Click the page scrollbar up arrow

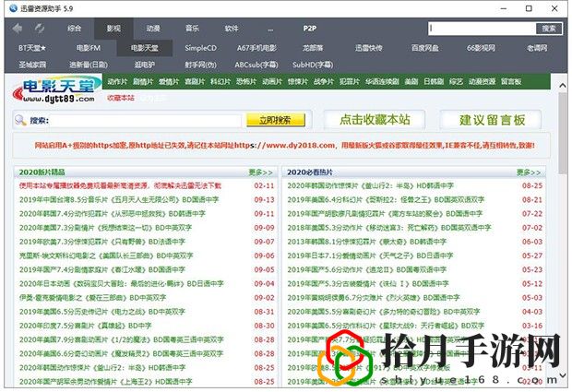point(563,86)
